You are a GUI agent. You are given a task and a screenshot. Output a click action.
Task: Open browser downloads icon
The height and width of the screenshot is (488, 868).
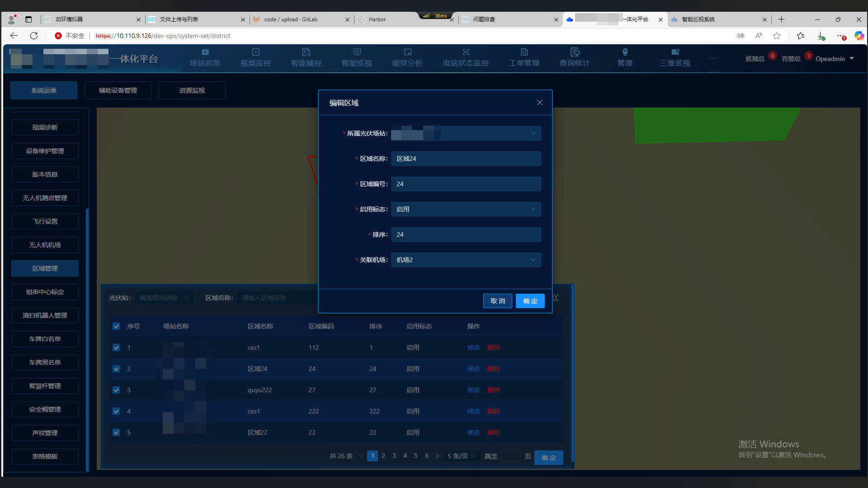point(821,36)
